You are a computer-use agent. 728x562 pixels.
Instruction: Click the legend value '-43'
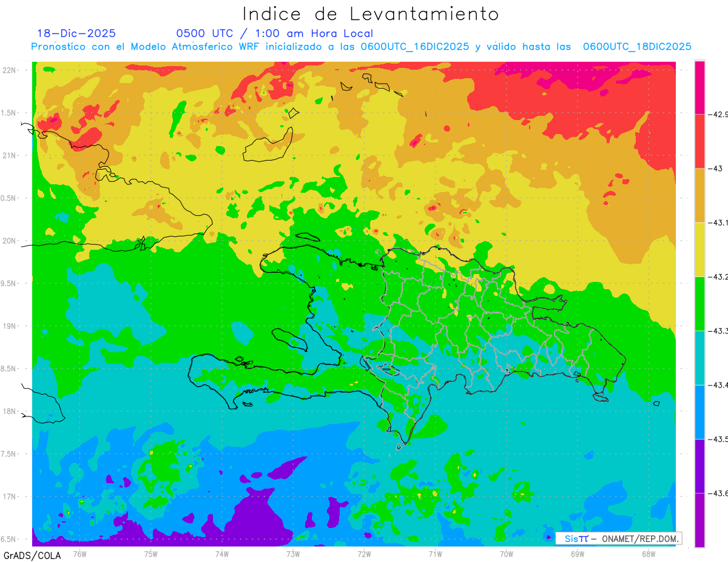[716, 168]
